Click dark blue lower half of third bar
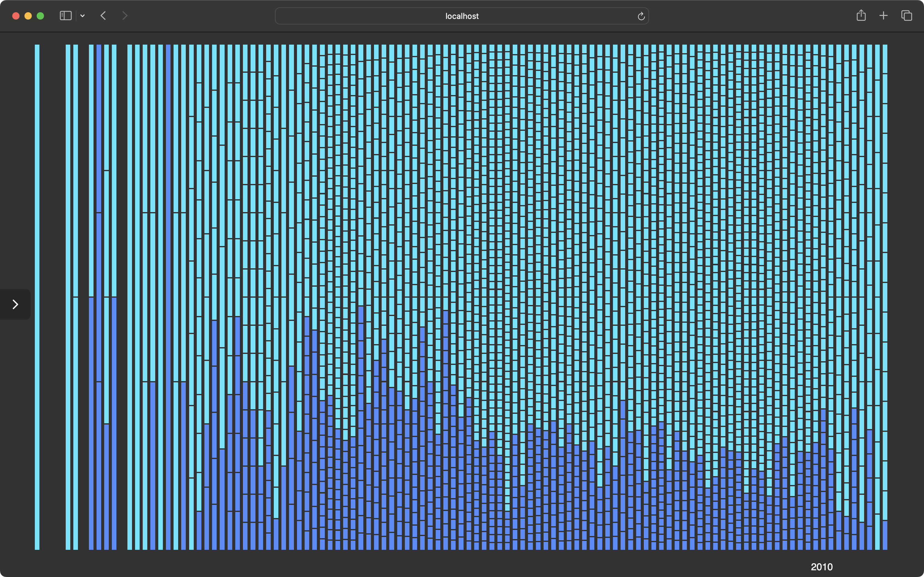Screen dimensions: 924x577 (x=91, y=423)
